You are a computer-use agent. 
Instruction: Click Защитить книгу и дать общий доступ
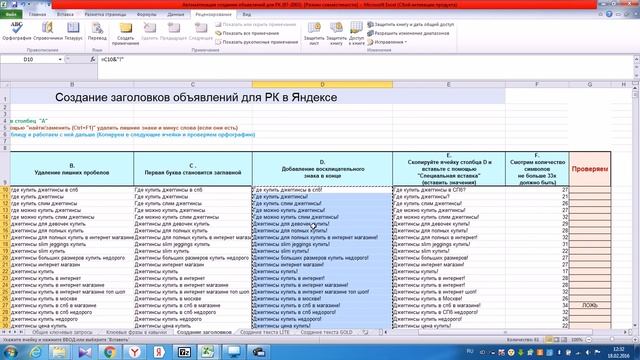[x=410, y=24]
